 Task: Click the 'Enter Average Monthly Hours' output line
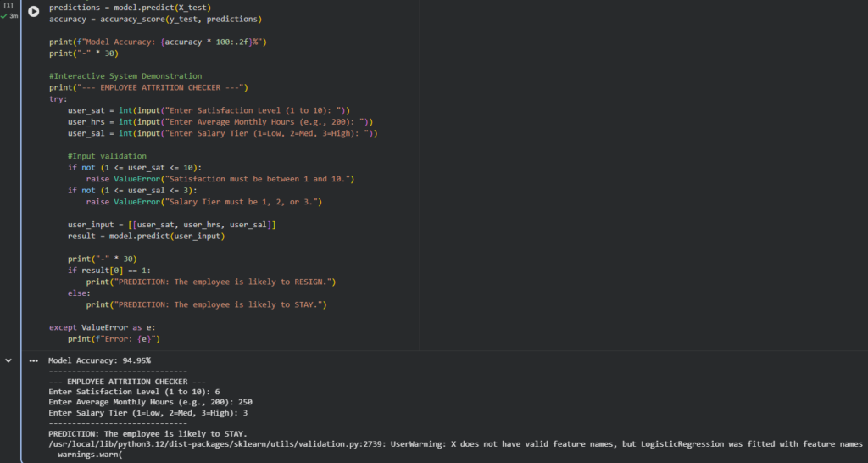tap(150, 402)
